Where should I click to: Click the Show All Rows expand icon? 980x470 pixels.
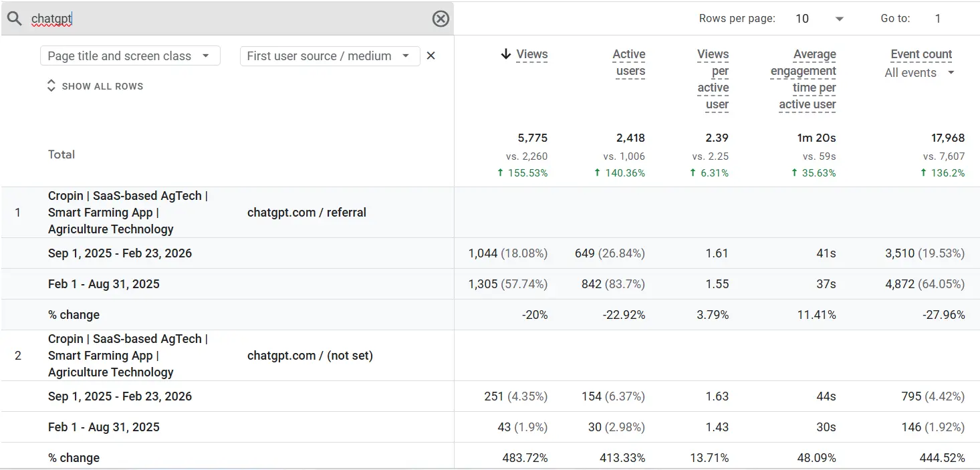pos(51,86)
